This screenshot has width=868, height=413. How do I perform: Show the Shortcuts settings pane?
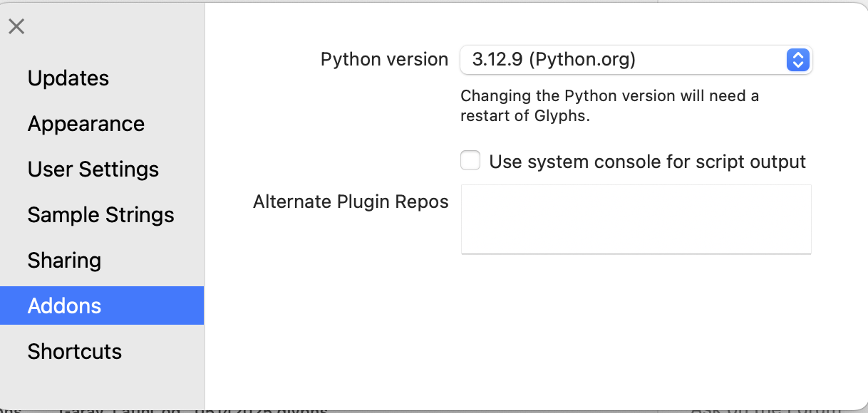coord(75,352)
